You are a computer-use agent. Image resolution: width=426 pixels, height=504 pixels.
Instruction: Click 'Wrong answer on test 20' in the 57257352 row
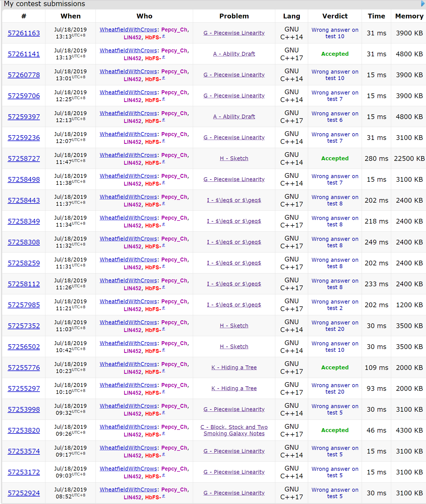tap(335, 326)
